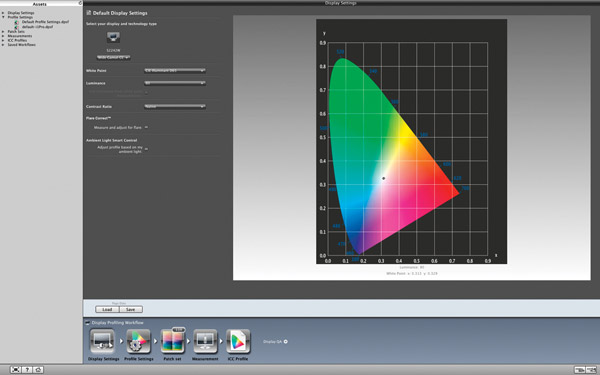Select Display Settings in assets tree
The width and height of the screenshot is (600, 375).
[x=21, y=13]
